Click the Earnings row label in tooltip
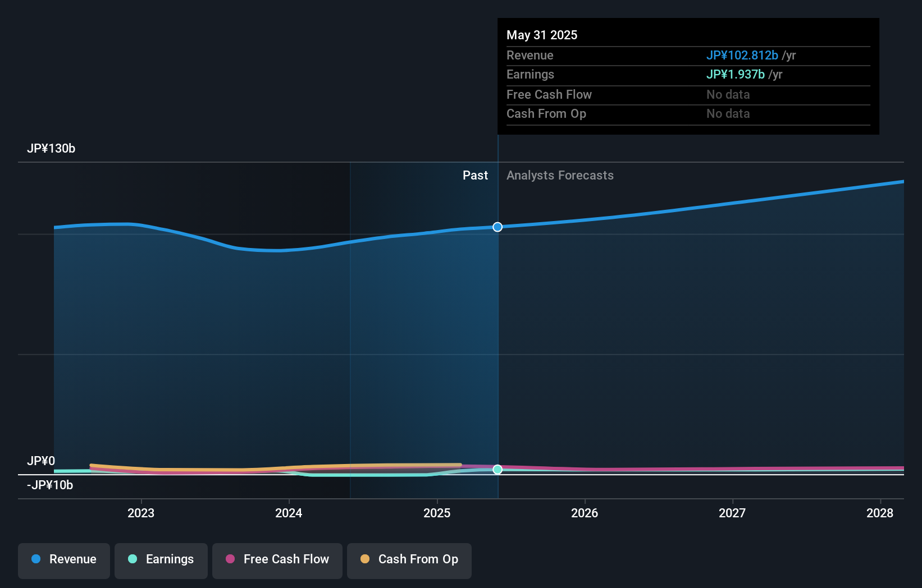The height and width of the screenshot is (588, 922). [530, 75]
